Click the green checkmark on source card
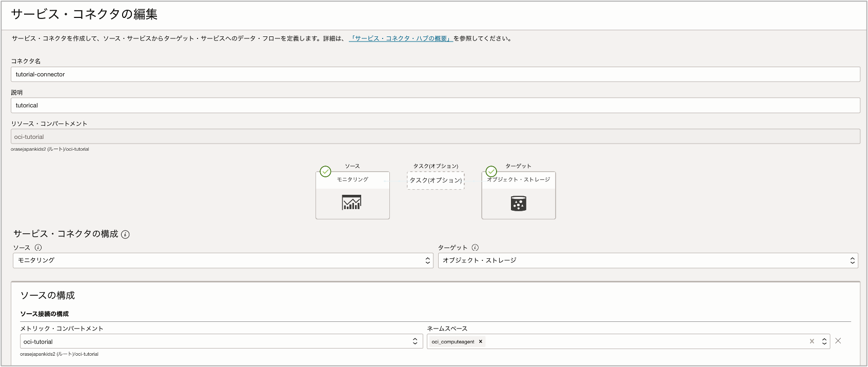 click(x=325, y=171)
